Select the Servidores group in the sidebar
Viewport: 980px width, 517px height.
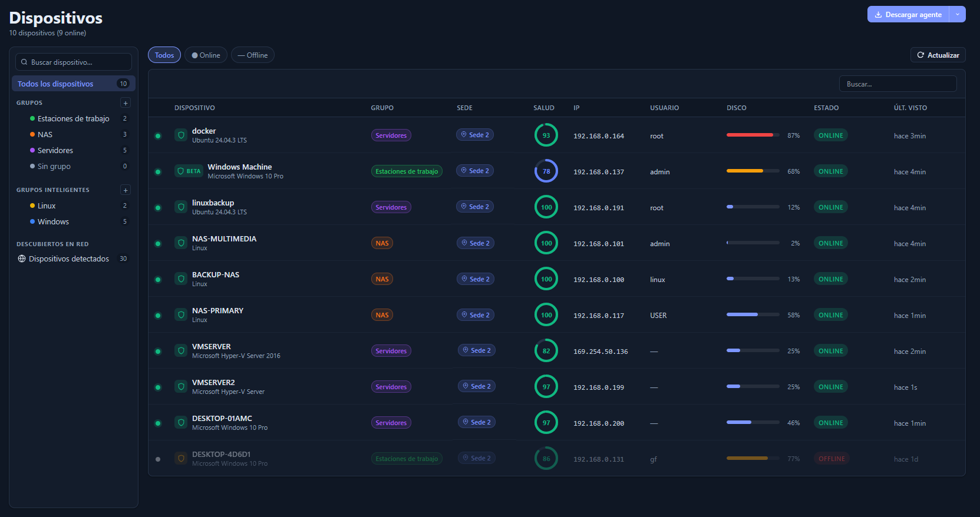pos(55,151)
